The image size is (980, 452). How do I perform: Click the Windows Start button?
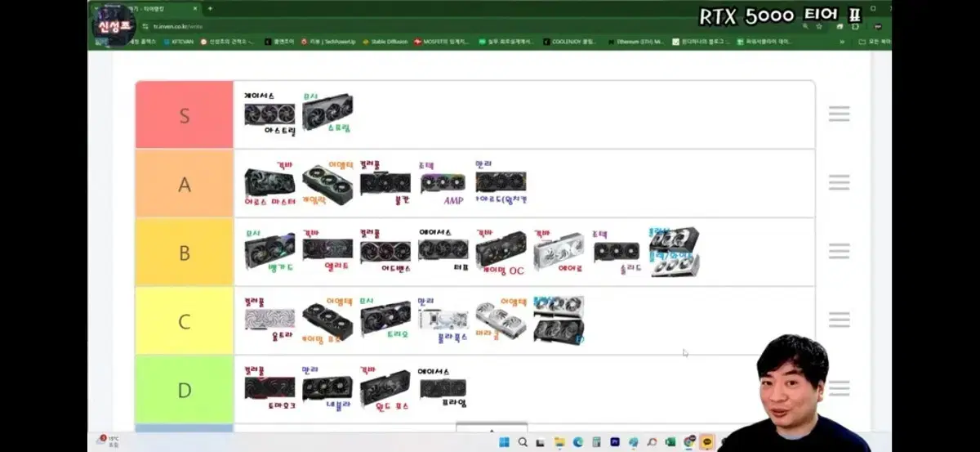tap(504, 442)
